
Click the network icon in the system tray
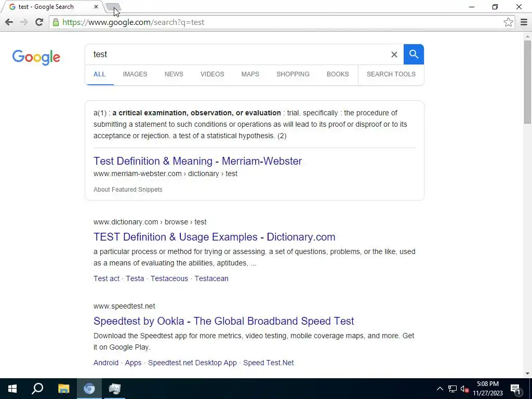[x=453, y=389]
